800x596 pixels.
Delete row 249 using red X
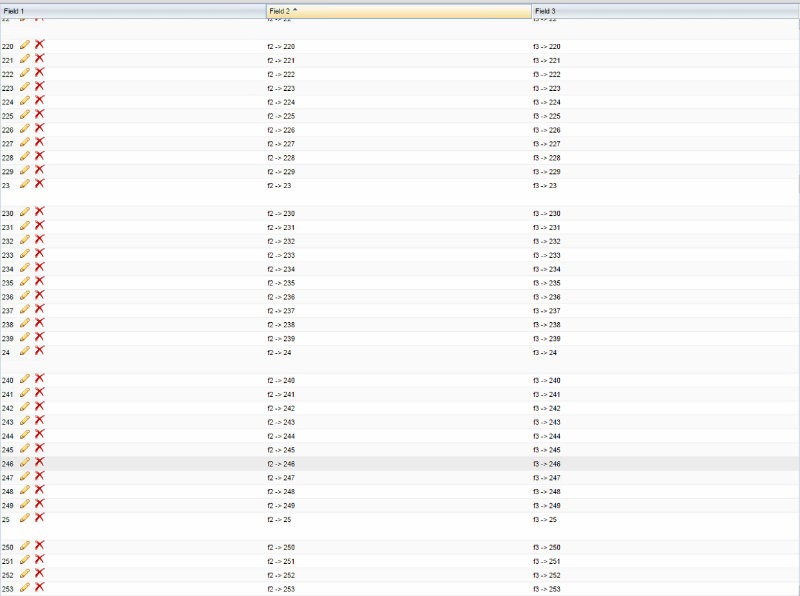tap(39, 504)
